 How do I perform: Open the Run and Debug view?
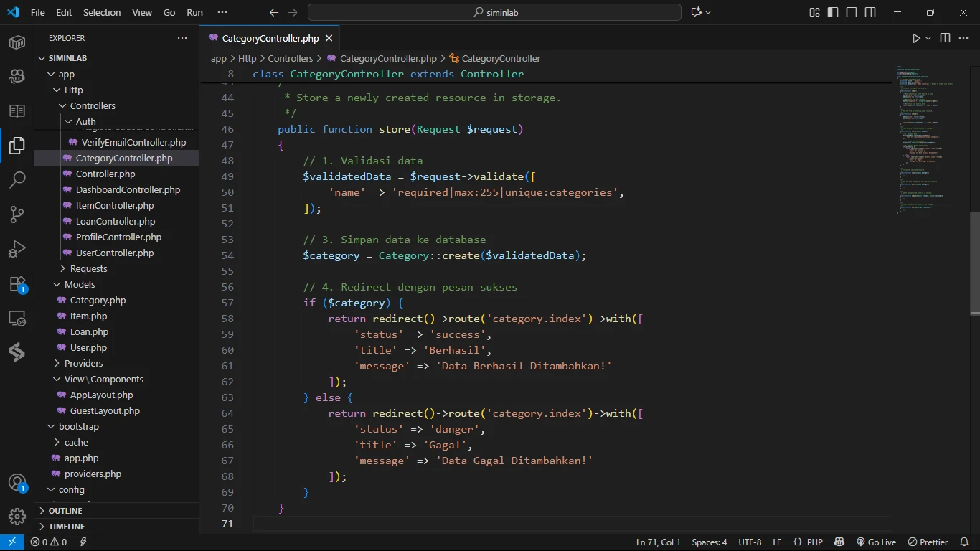coord(17,250)
